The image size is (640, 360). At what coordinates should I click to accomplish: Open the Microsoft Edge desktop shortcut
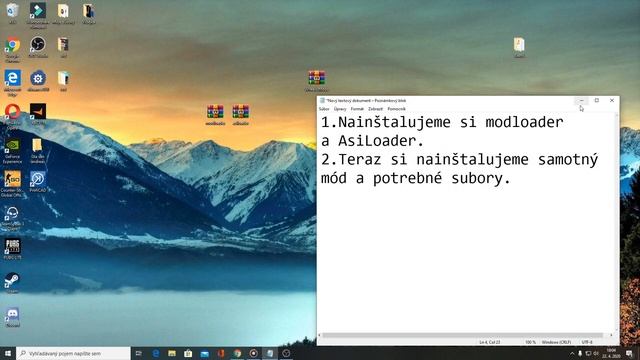pyautogui.click(x=13, y=82)
